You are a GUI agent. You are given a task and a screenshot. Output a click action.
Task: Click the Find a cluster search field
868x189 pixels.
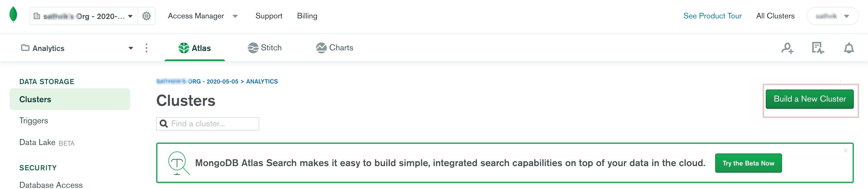[207, 124]
